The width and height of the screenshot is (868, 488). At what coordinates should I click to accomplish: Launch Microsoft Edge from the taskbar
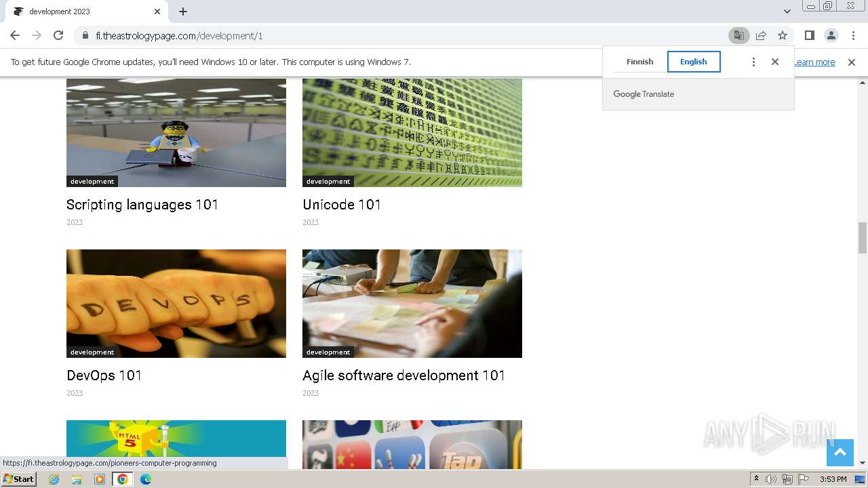[146, 479]
